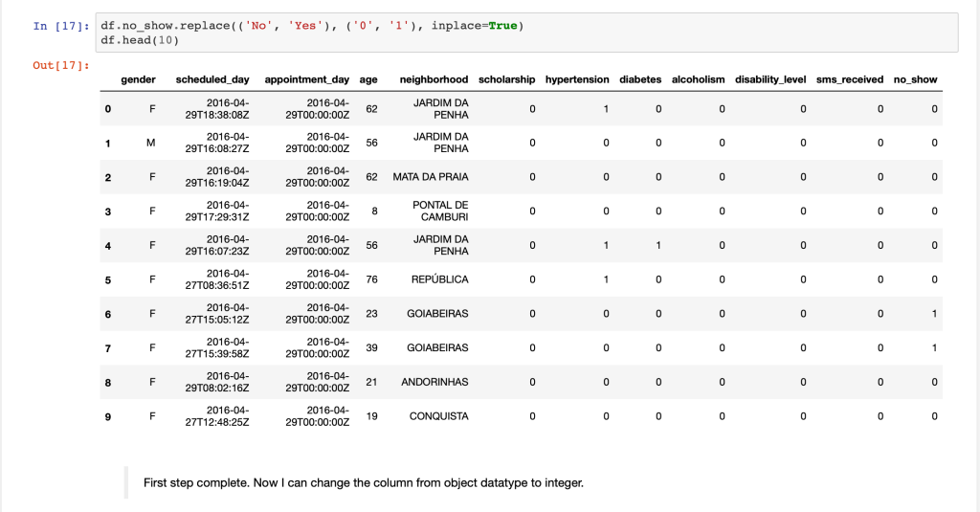The image size is (980, 512).
Task: Select the scheduled_day column header
Action: click(x=214, y=79)
